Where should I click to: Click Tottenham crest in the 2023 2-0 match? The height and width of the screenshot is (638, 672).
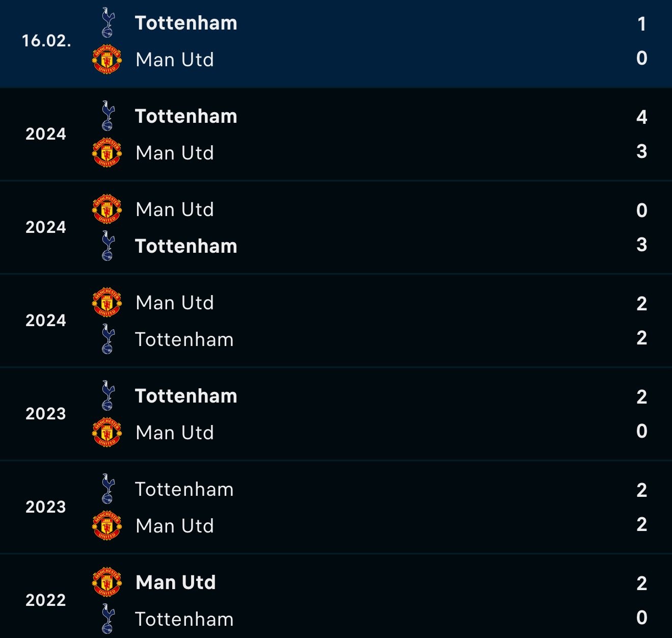point(107,396)
